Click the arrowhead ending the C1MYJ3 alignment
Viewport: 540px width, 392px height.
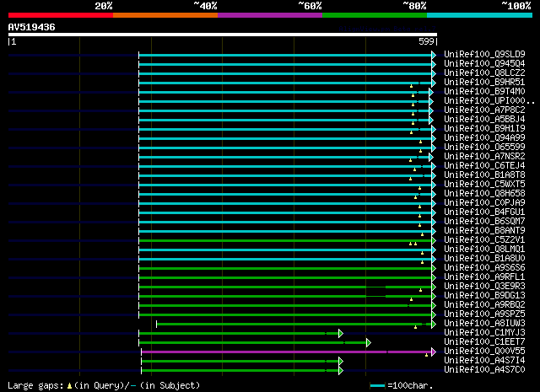click(x=341, y=333)
